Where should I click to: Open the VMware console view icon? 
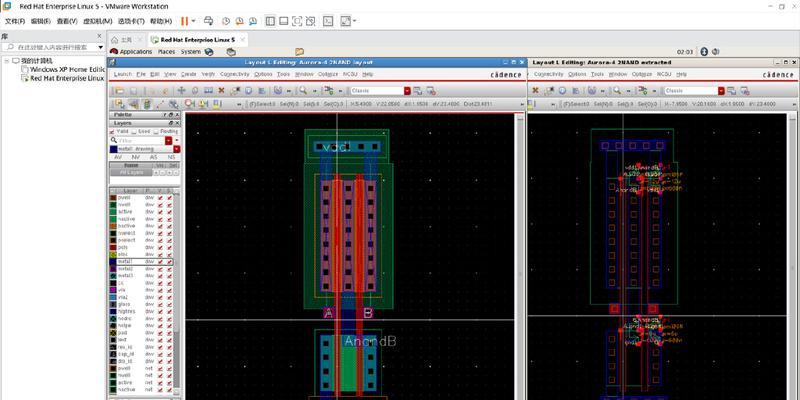[x=329, y=21]
